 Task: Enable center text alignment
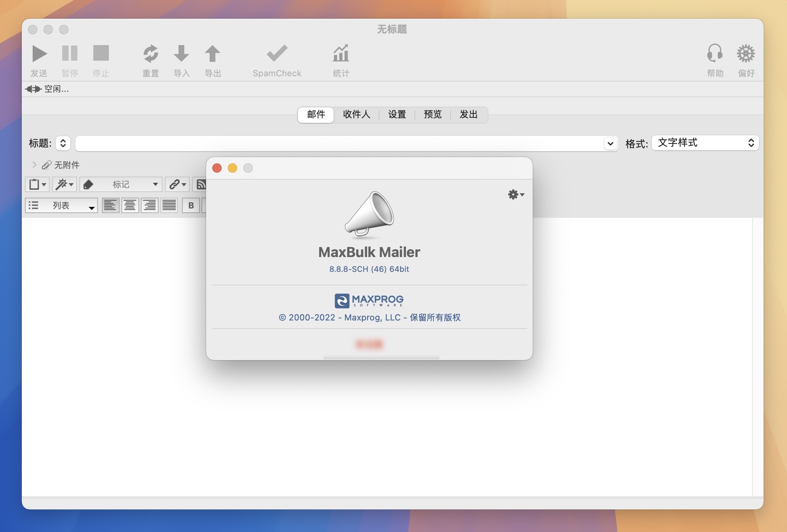tap(130, 205)
